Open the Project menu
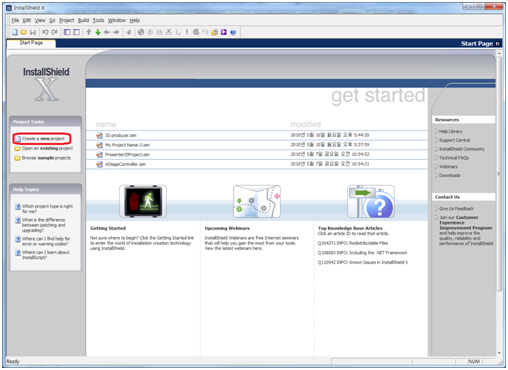This screenshot has width=508, height=370. pyautogui.click(x=67, y=20)
